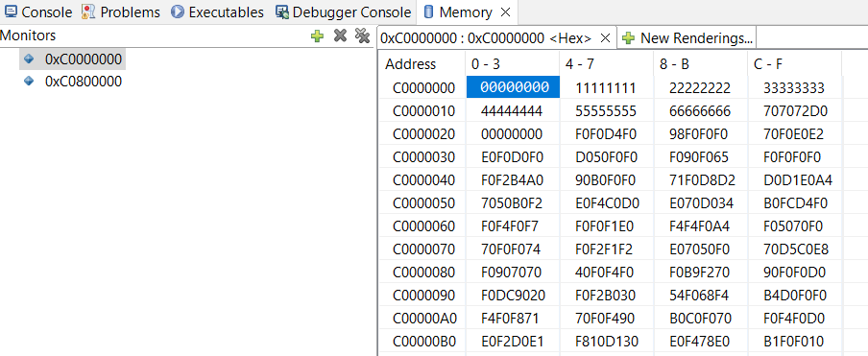Image resolution: width=868 pixels, height=356 pixels.
Task: Select memory cell 66666666
Action: click(x=700, y=111)
